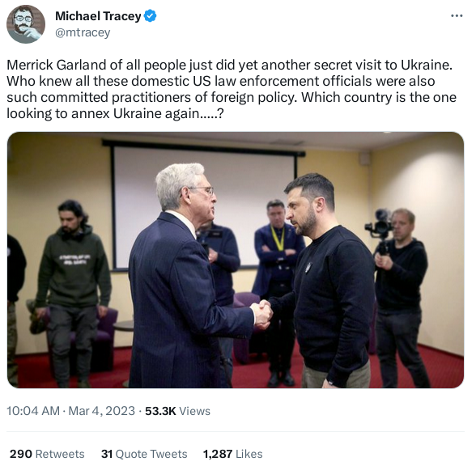The width and height of the screenshot is (476, 470).
Task: Click the handshake in the photo
Action: 262,315
